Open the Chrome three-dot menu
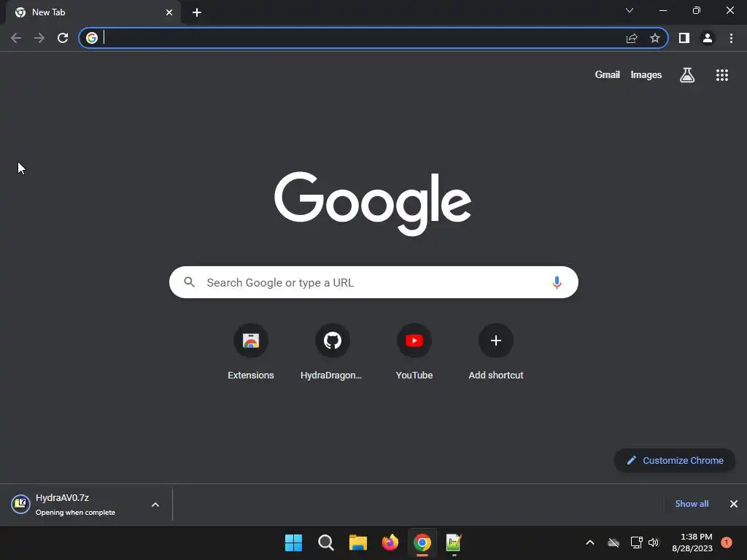 [x=731, y=38]
